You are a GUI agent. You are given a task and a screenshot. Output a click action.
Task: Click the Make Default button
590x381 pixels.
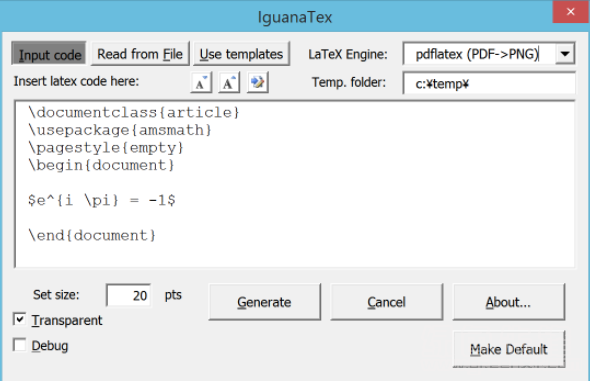pos(509,349)
